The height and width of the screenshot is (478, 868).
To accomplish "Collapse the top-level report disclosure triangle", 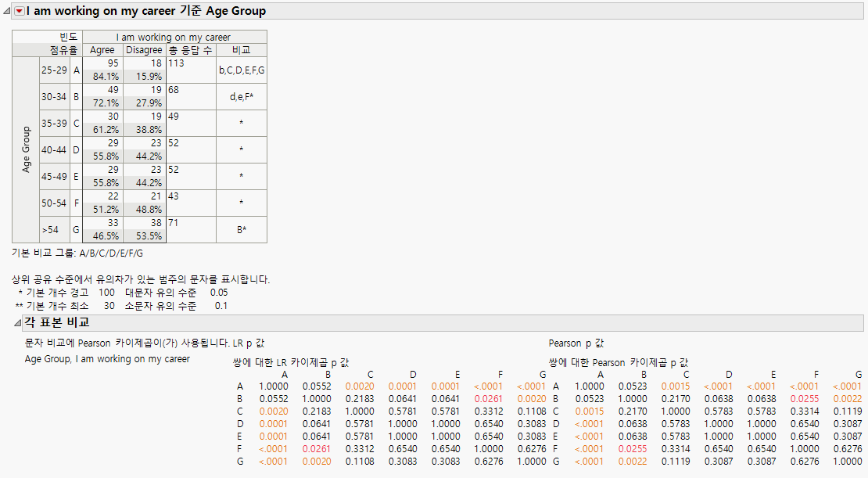I will pyautogui.click(x=6, y=11).
